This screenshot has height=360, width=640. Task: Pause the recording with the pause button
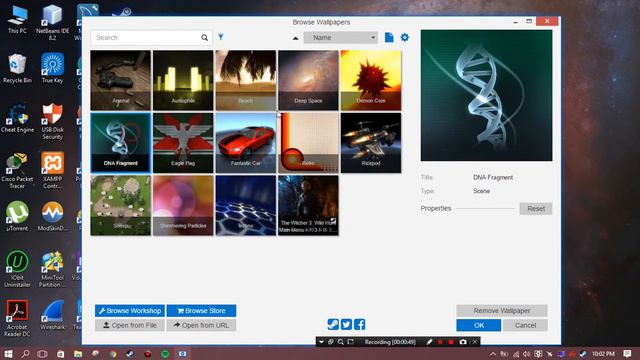(440, 342)
